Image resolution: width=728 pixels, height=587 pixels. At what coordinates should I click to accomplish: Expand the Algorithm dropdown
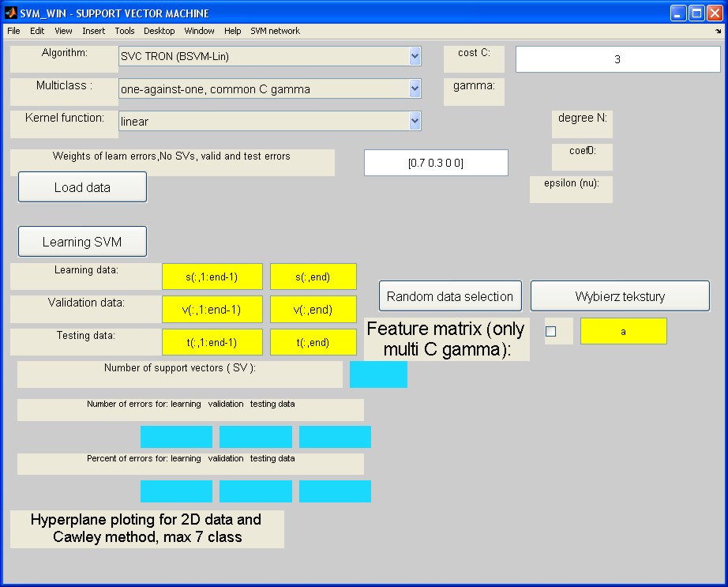415,56
